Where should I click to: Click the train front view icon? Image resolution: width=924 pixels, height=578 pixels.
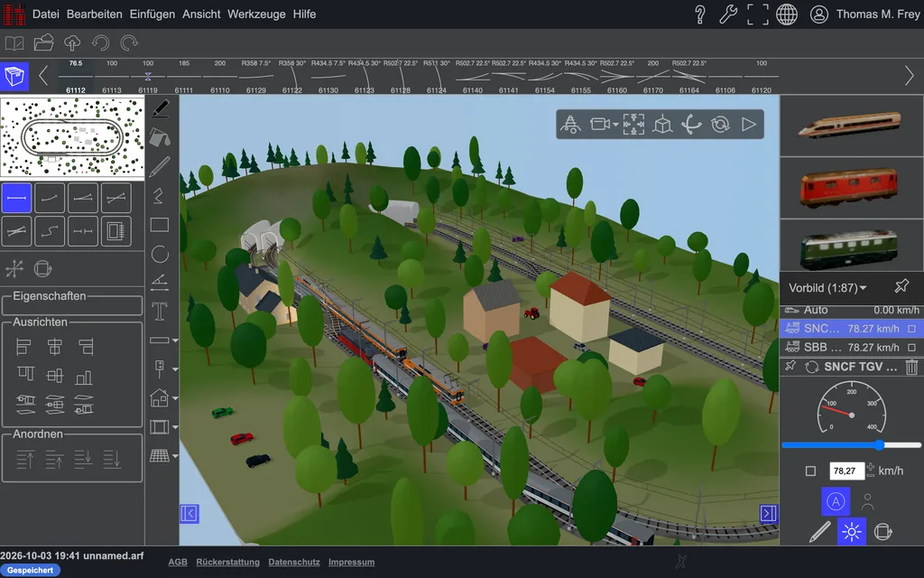point(570,125)
